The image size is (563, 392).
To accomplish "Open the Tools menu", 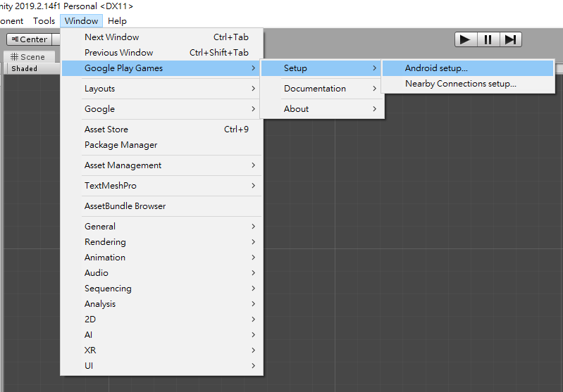I will 44,21.
